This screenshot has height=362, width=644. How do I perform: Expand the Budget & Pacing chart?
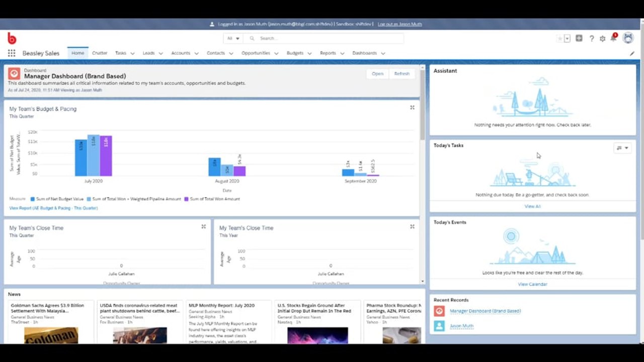pos(412,107)
